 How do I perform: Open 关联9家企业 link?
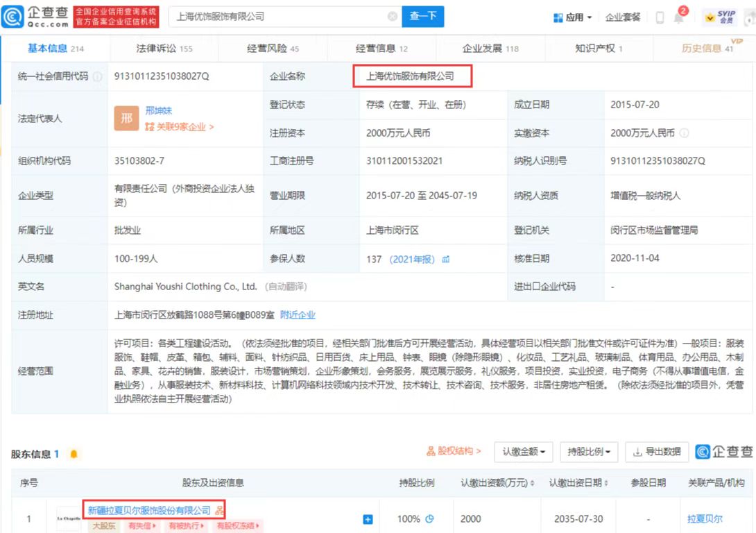180,127
